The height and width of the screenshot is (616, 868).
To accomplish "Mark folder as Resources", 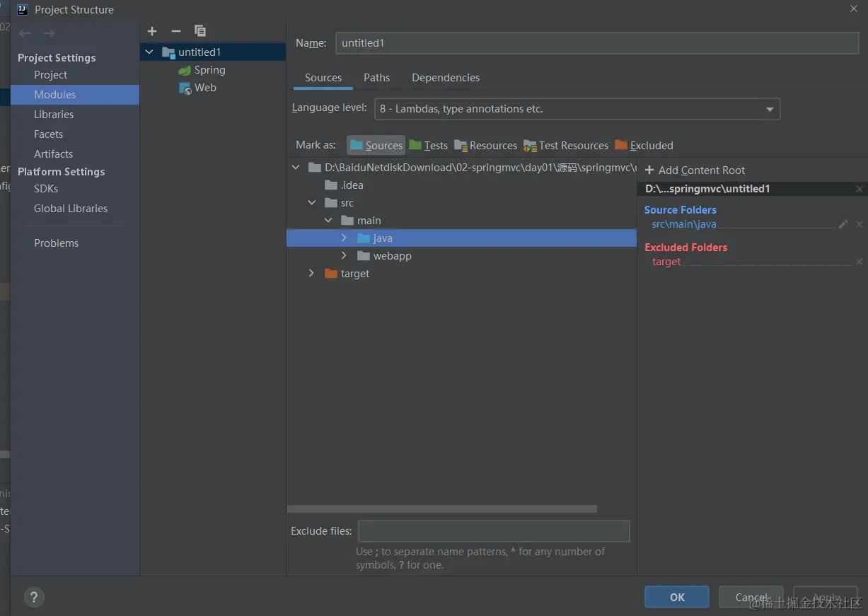I will 485,145.
